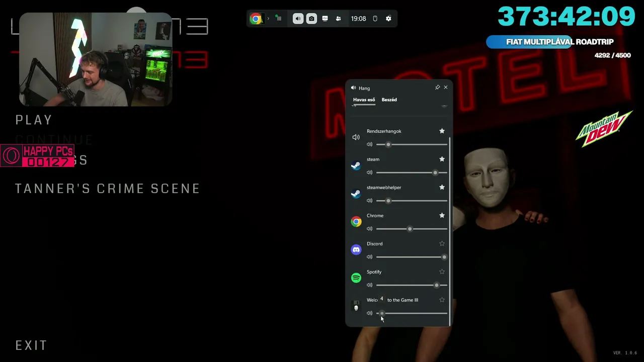Image resolution: width=644 pixels, height=362 pixels.
Task: Click the Discord label in the mixer
Action: pos(374,244)
